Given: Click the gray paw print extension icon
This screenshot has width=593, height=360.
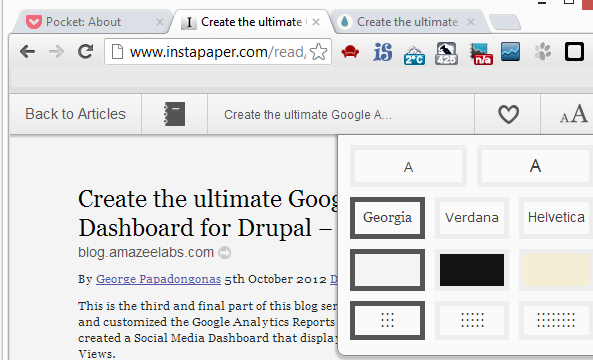Looking at the screenshot, I should click(x=542, y=52).
